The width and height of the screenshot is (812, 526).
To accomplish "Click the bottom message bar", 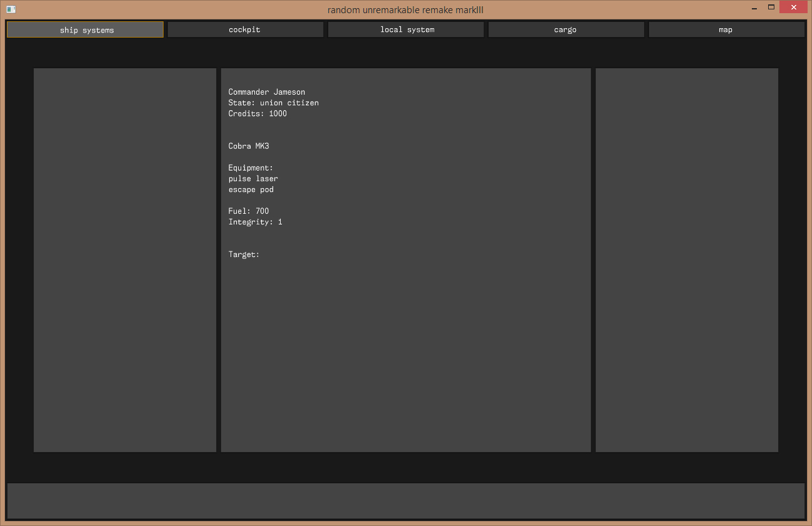I will click(x=405, y=500).
